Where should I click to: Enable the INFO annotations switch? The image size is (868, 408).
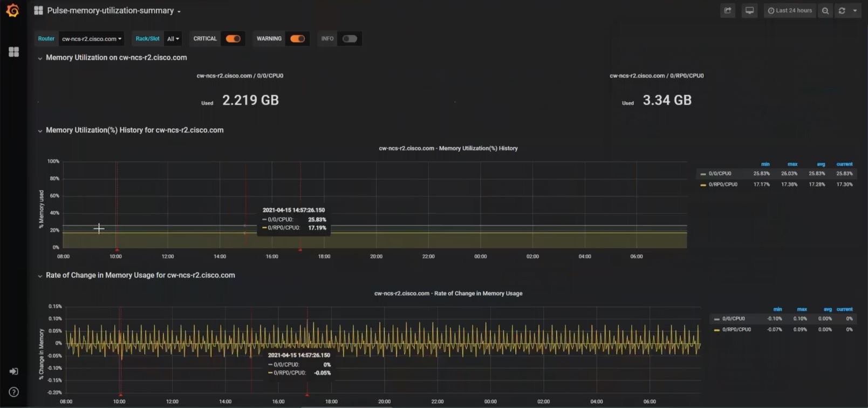pyautogui.click(x=350, y=39)
